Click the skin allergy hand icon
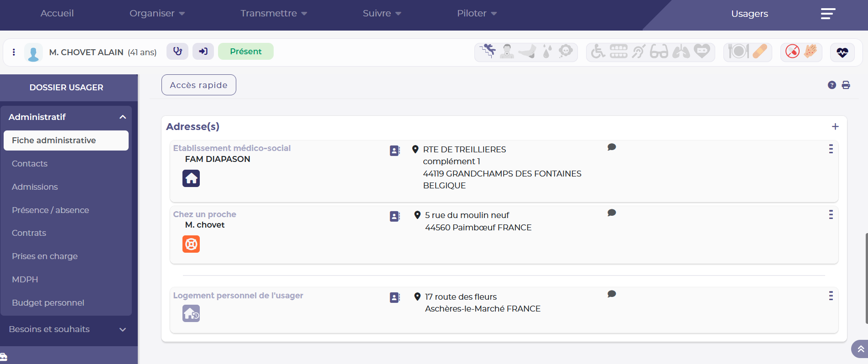Screen dimensions: 868x364 point(811,52)
